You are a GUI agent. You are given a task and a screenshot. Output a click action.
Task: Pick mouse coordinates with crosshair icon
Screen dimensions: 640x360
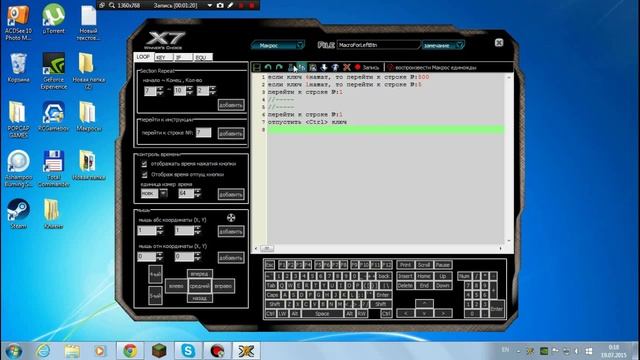[x=231, y=218]
